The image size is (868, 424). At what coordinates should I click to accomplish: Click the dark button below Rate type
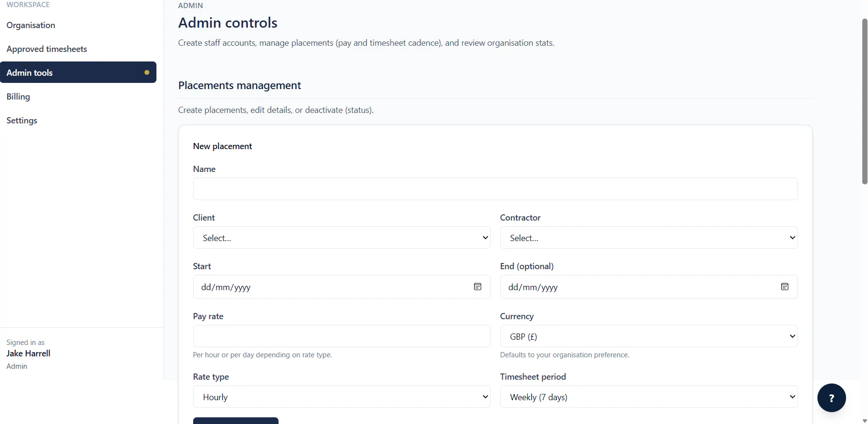(236, 421)
